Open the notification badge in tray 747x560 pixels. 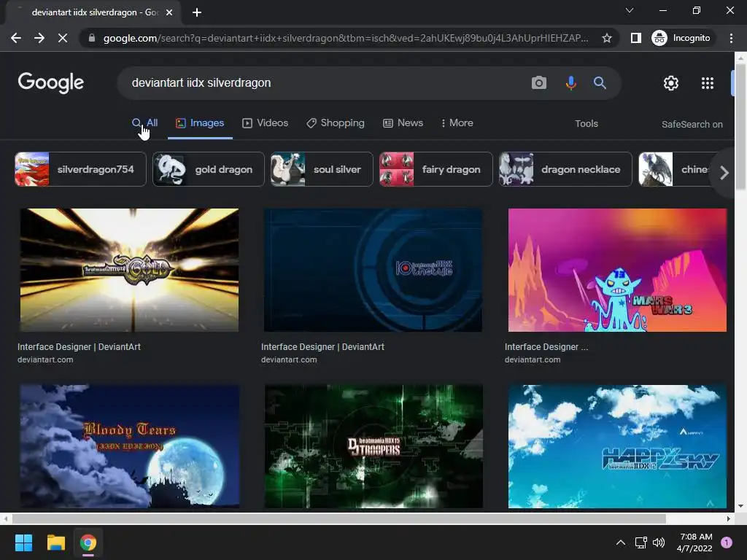[727, 542]
